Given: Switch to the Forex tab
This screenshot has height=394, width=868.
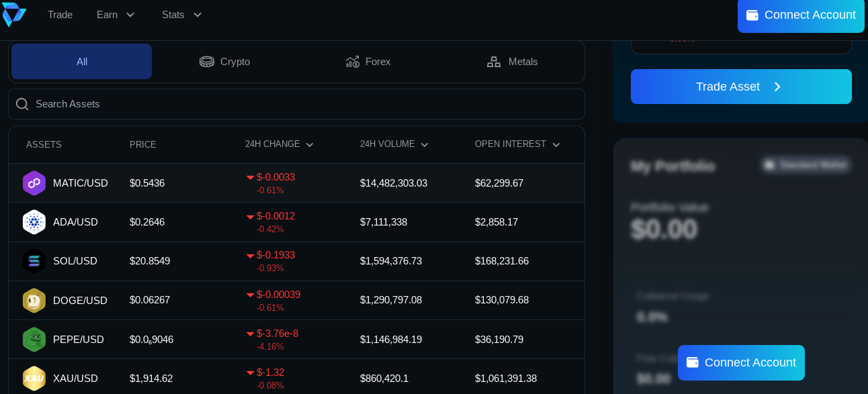Looking at the screenshot, I should [x=368, y=62].
